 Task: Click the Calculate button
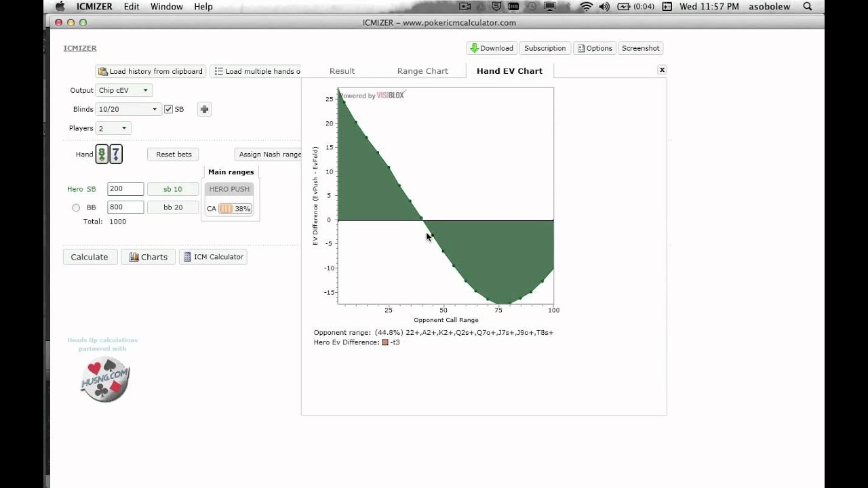pyautogui.click(x=90, y=257)
